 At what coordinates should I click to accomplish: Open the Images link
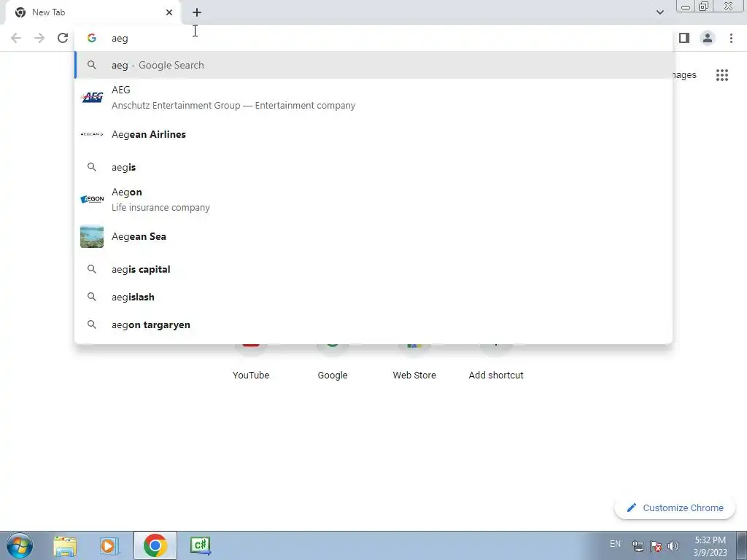[x=684, y=75]
